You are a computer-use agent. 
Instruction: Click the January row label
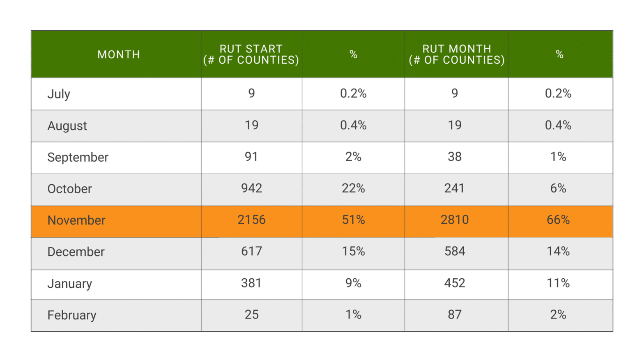coord(70,284)
